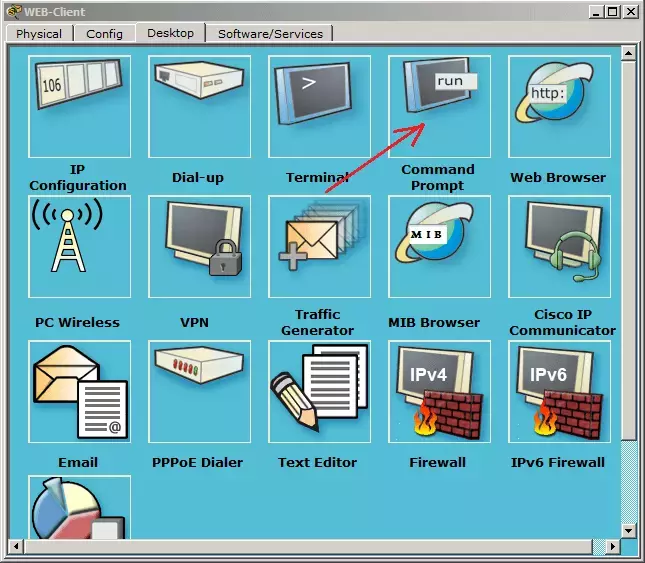Click the horizontal scrollbar right arrow
This screenshot has width=645, height=563.
click(x=613, y=547)
